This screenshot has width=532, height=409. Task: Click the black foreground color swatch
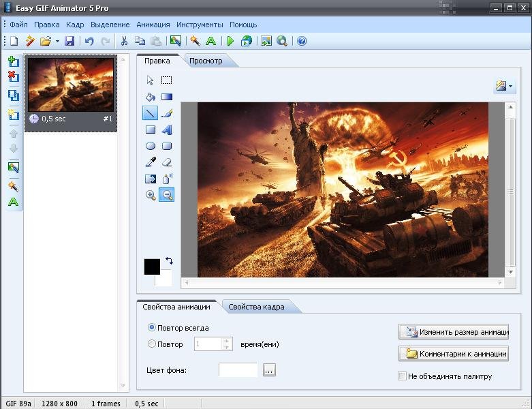(152, 267)
